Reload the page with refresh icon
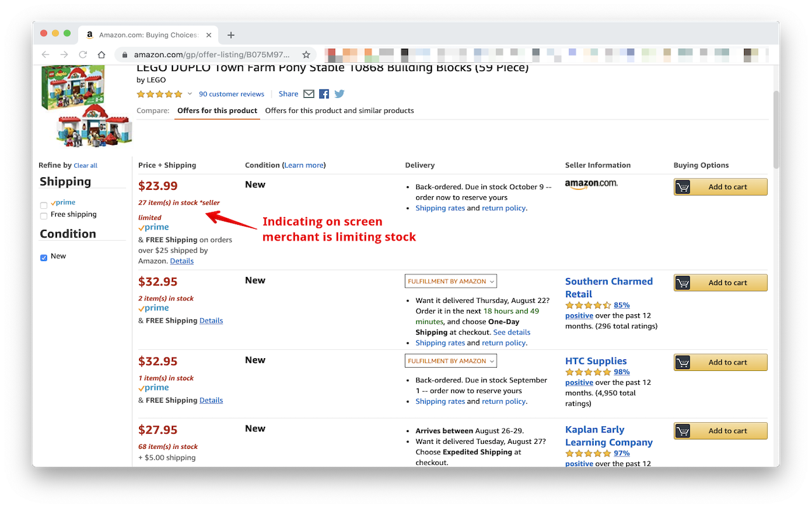Screen dimensions: 812x508 click(x=83, y=55)
